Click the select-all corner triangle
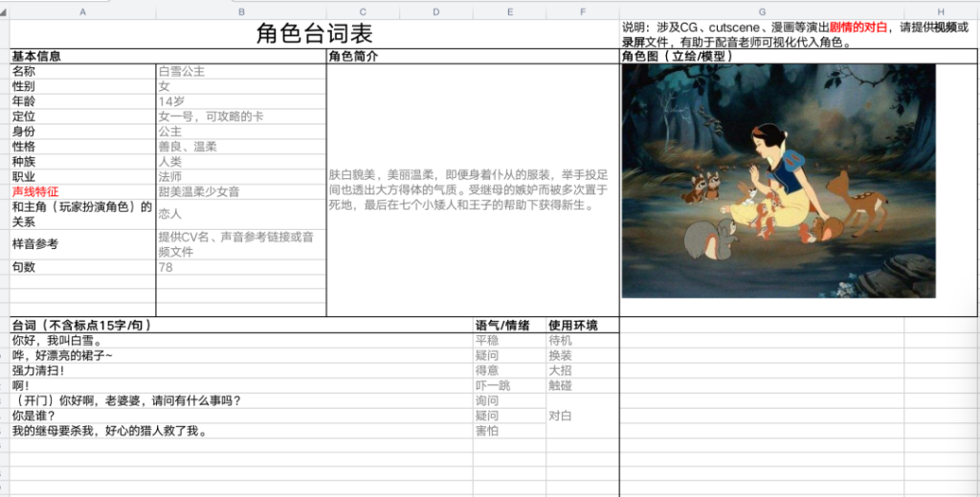980x497 pixels. pos(5,12)
